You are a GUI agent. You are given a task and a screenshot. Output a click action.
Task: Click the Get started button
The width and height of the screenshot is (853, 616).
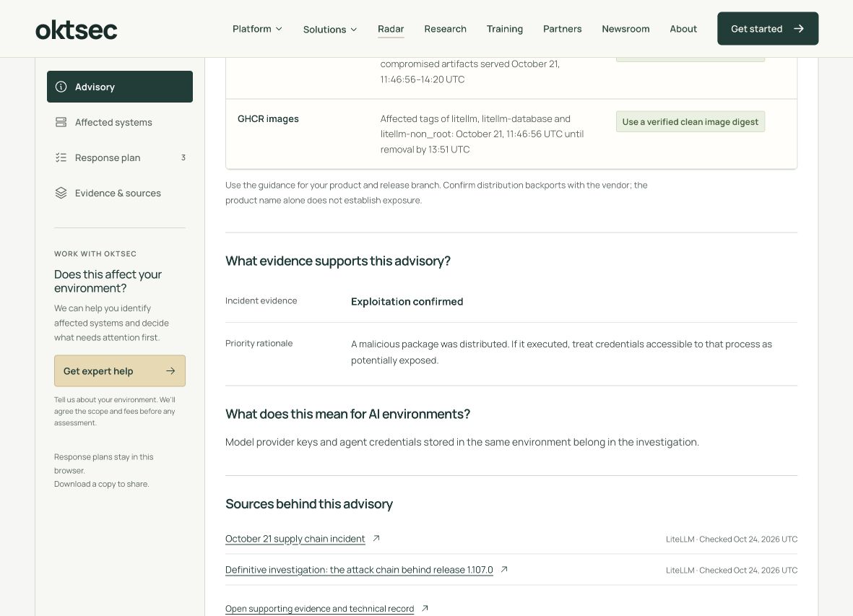coord(768,29)
